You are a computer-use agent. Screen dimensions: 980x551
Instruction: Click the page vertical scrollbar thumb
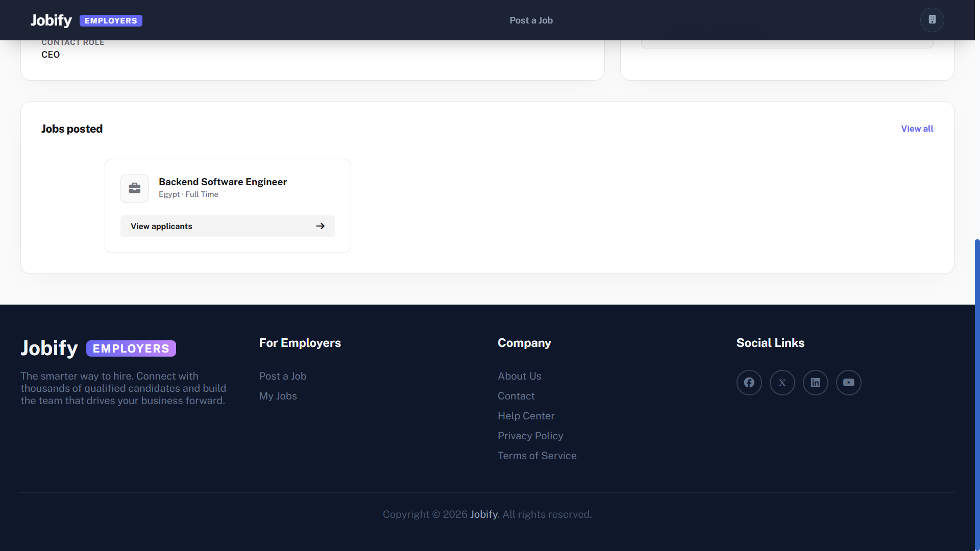(977, 395)
